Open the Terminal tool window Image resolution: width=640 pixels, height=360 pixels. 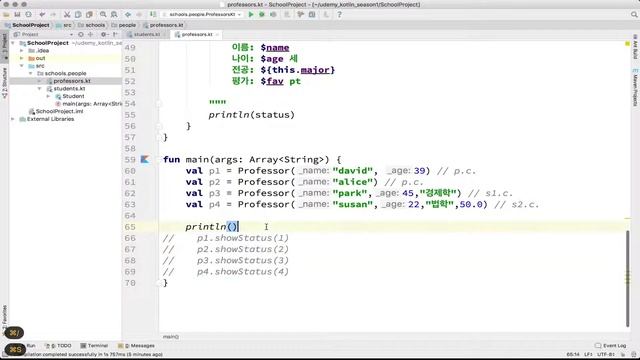click(x=94, y=346)
